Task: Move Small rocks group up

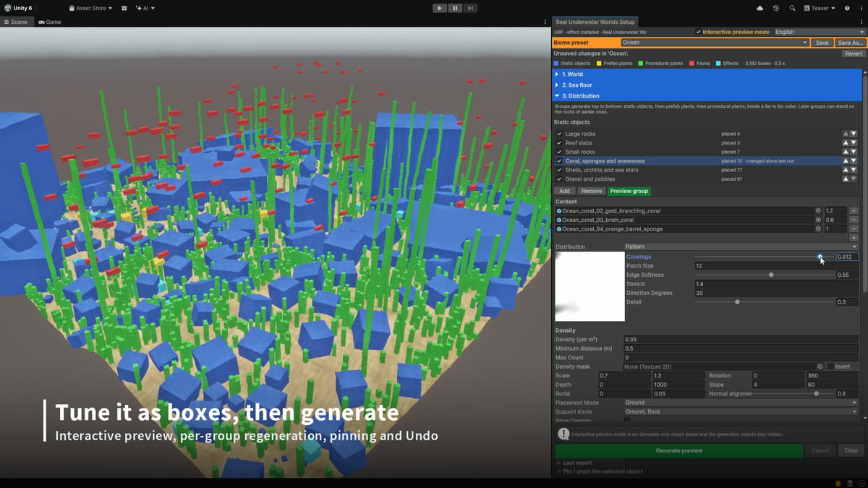Action: coord(845,152)
